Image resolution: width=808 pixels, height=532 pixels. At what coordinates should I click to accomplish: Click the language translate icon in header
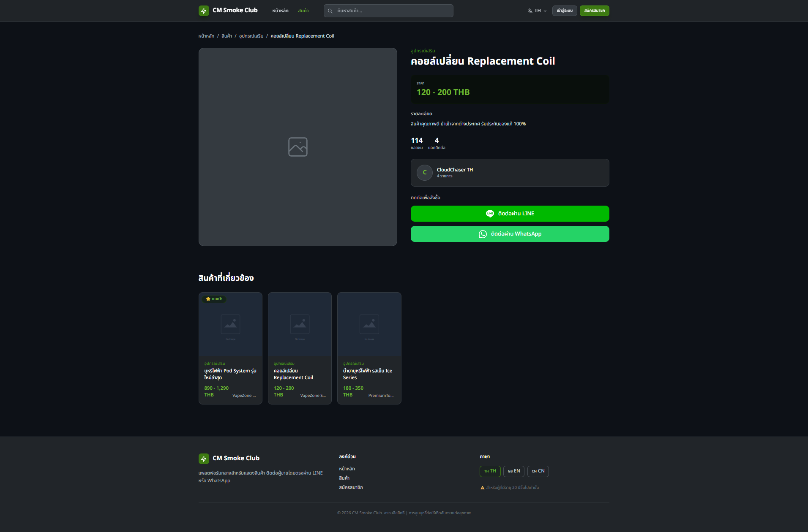[530, 11]
